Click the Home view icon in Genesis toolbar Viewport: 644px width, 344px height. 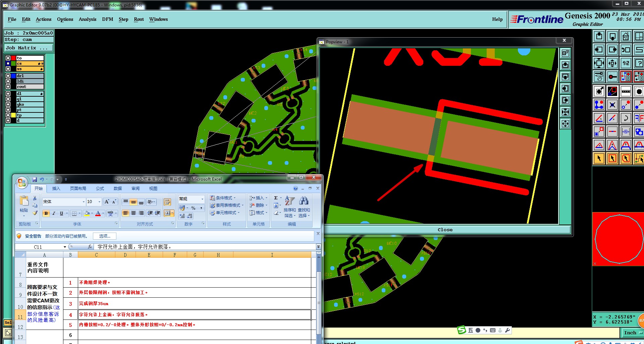pos(626,36)
